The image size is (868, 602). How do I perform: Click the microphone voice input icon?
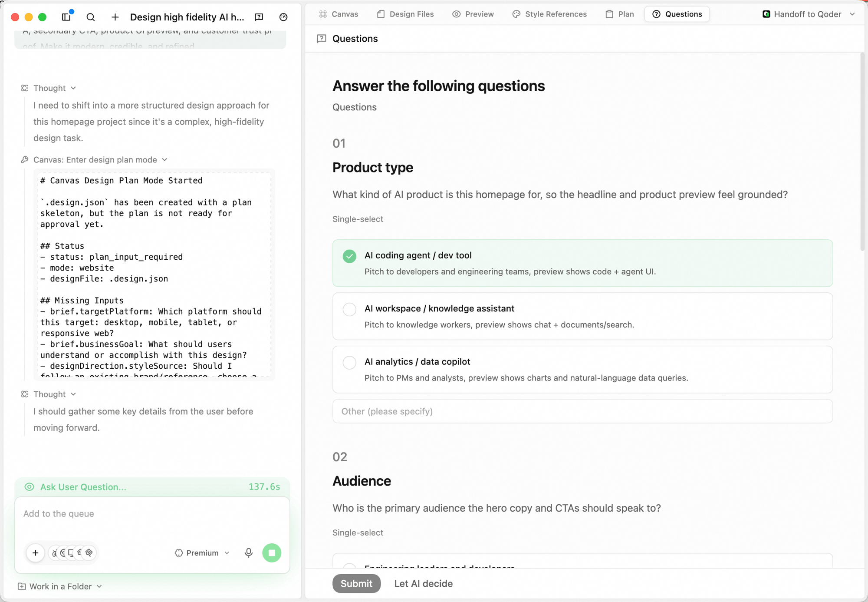249,552
